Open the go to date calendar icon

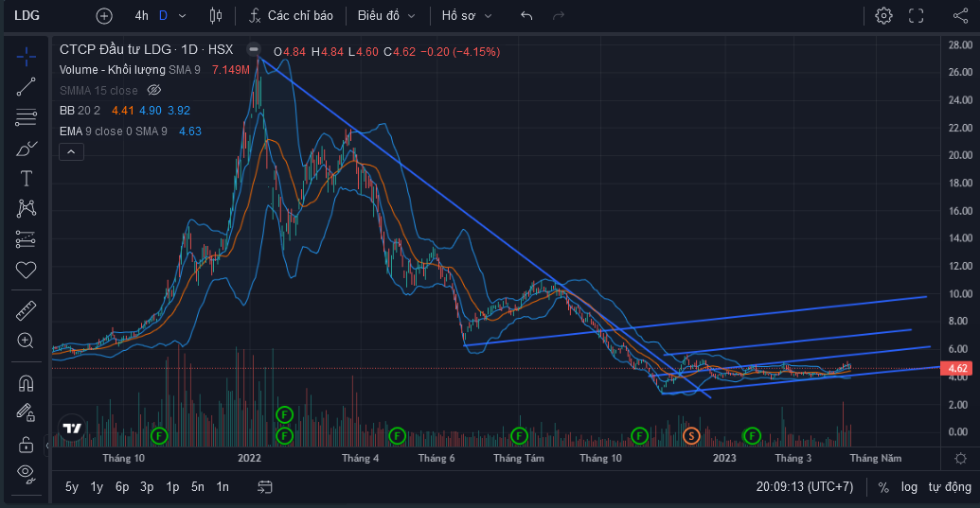(x=264, y=487)
